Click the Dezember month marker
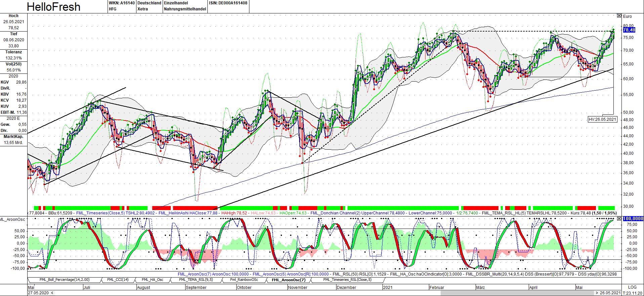Image resolution: width=644 pixels, height=296 pixels. (x=346, y=288)
